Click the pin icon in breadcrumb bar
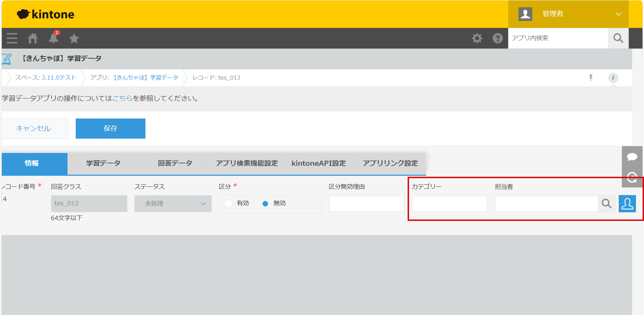This screenshot has height=315, width=644. tap(590, 78)
